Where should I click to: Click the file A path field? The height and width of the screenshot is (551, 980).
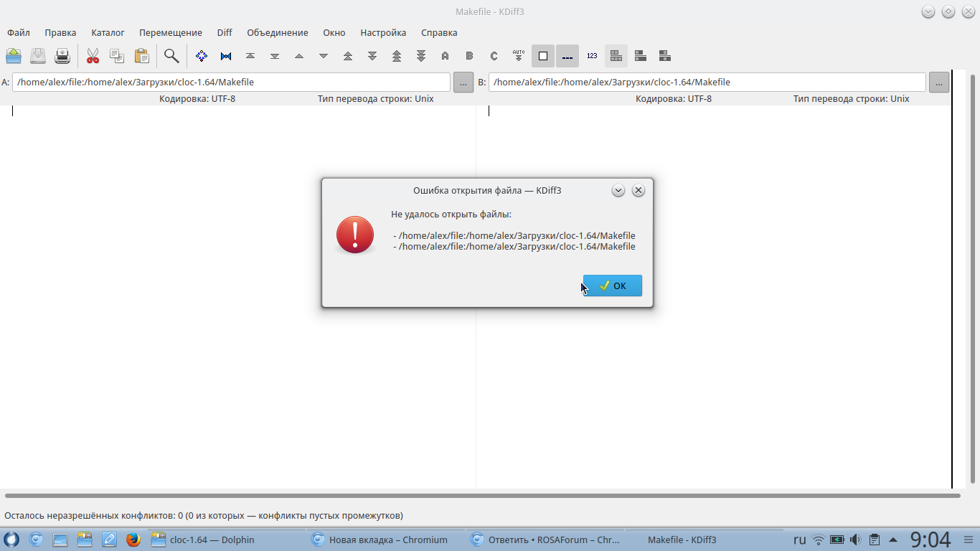231,82
